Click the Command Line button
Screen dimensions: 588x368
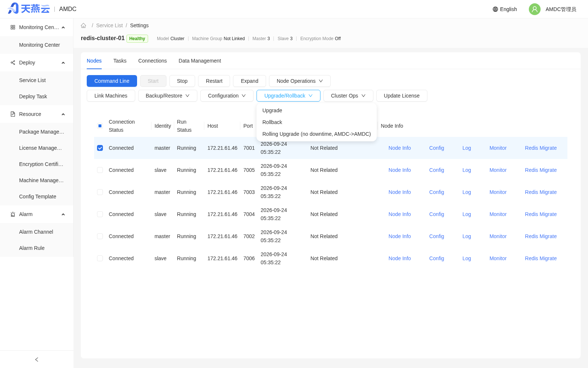pos(112,81)
